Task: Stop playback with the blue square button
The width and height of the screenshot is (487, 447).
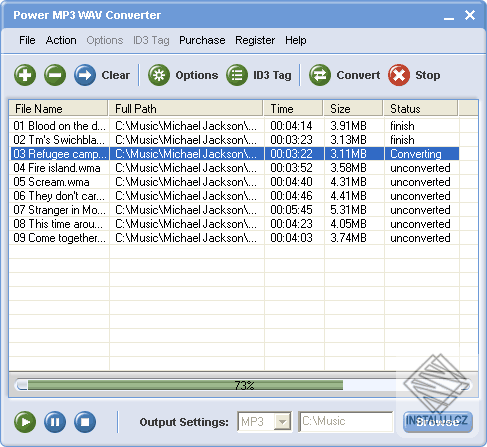Action: [x=85, y=422]
